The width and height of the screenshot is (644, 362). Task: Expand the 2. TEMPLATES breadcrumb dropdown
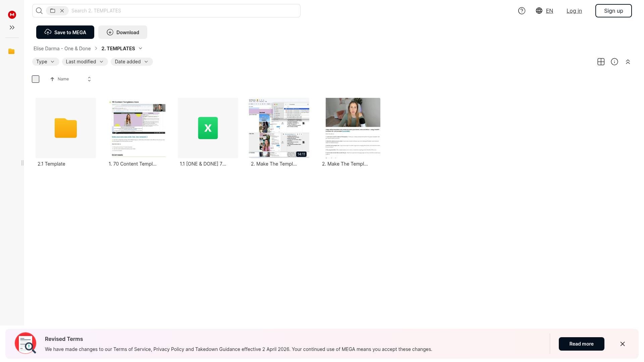click(x=141, y=49)
